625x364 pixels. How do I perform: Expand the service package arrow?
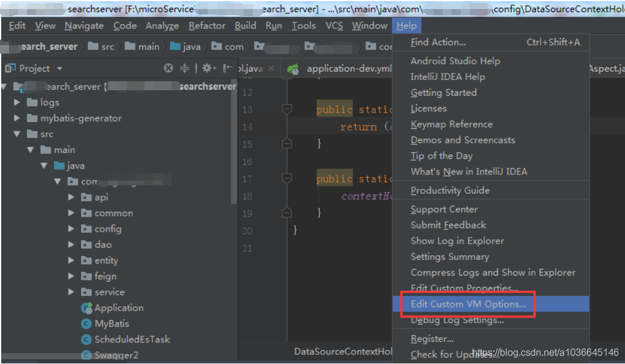(71, 292)
